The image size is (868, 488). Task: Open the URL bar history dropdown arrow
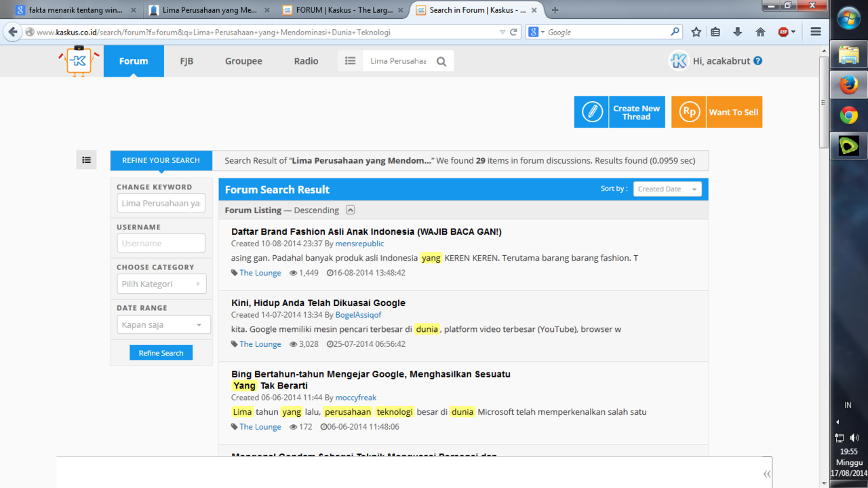[x=502, y=32]
